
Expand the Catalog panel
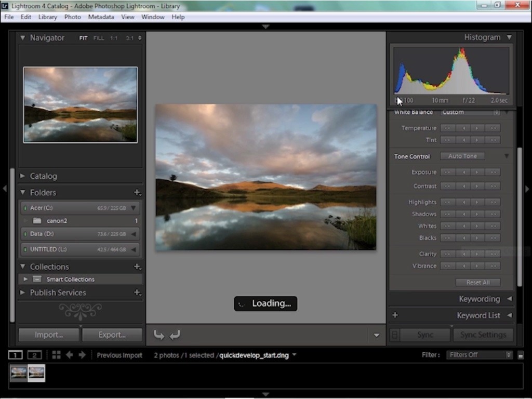tap(22, 176)
